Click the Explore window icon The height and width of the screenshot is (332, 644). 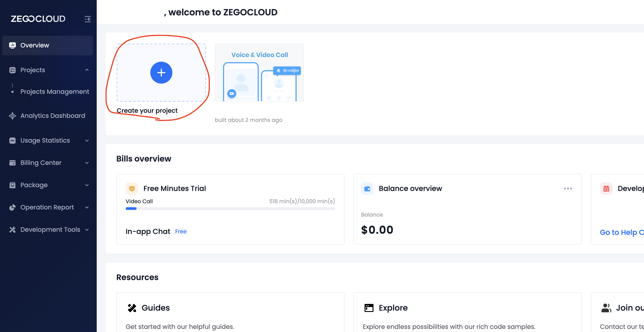tap(369, 308)
